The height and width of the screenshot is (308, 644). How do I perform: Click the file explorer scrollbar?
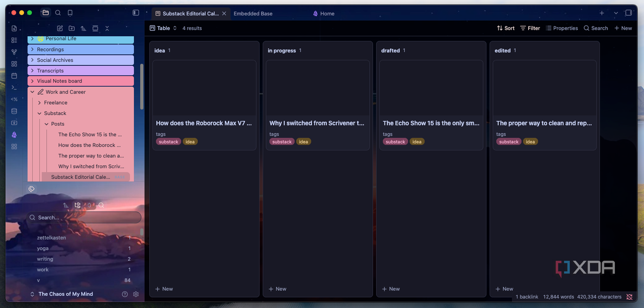(x=142, y=86)
